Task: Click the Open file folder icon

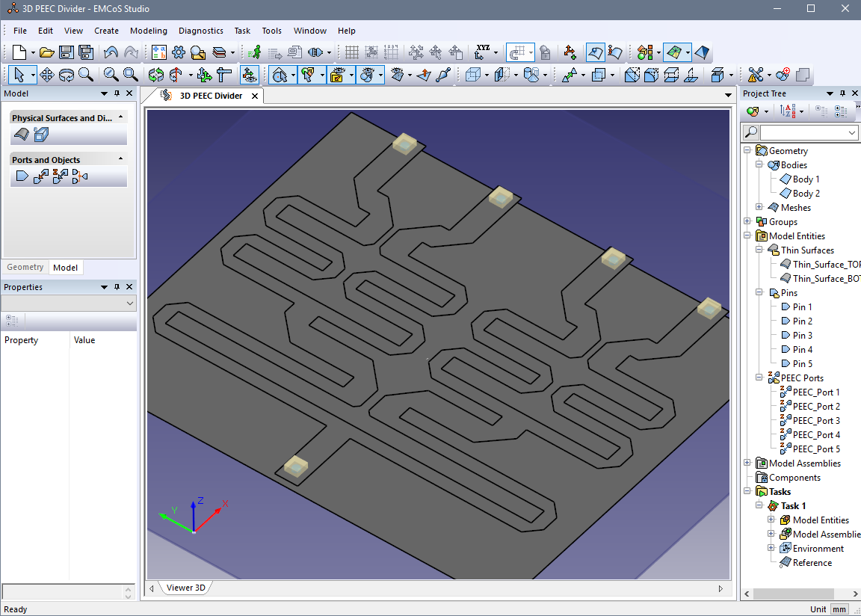Action: (46, 52)
